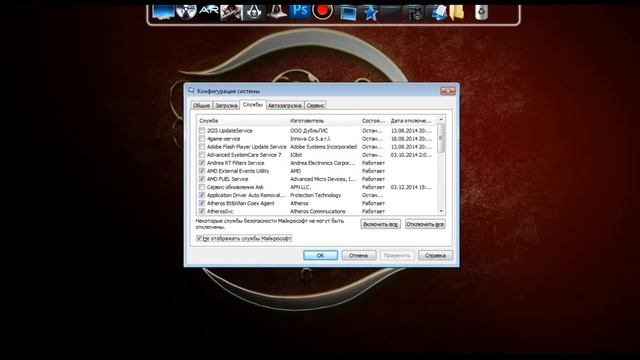Sort by the Служба column header
The width and height of the screenshot is (640, 360).
(x=242, y=121)
